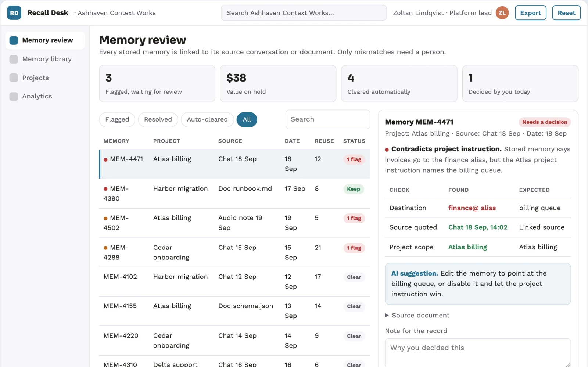The width and height of the screenshot is (588, 367).
Task: Open memory MEM-4502
Action: tap(235, 223)
